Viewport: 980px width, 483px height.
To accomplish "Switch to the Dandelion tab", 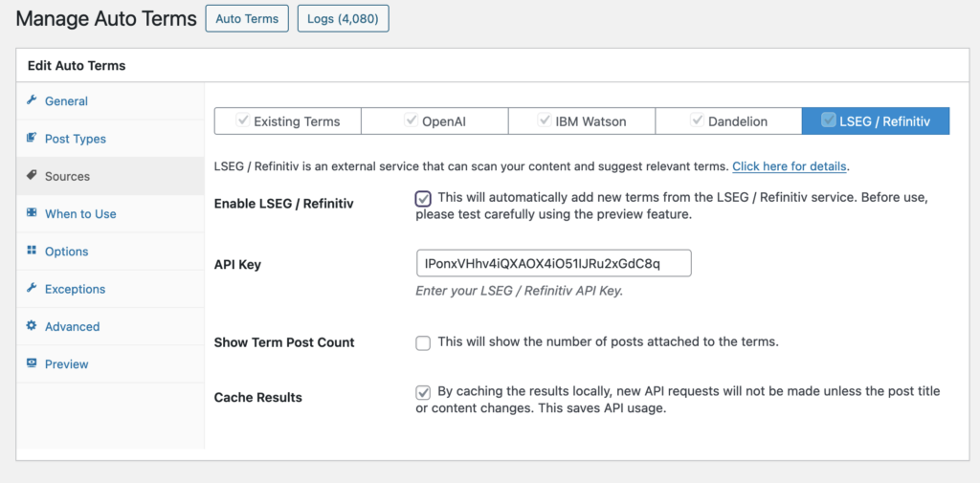I will 728,121.
